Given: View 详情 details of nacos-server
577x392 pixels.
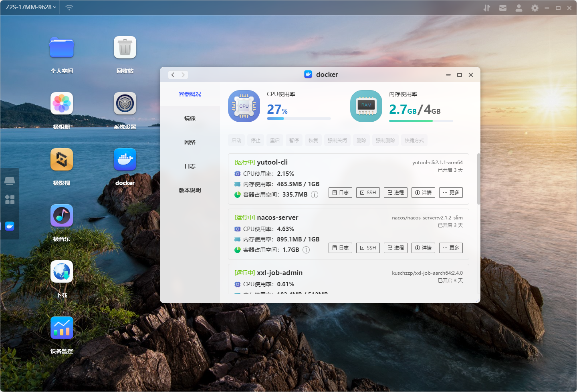Looking at the screenshot, I should (423, 248).
